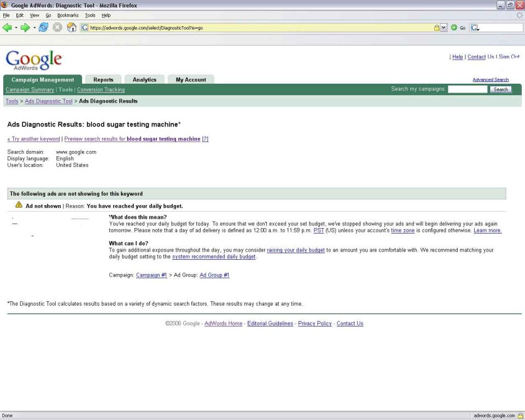Click the Google favicon in the address bar
Viewport: 525px width, 420px height.
pos(85,28)
